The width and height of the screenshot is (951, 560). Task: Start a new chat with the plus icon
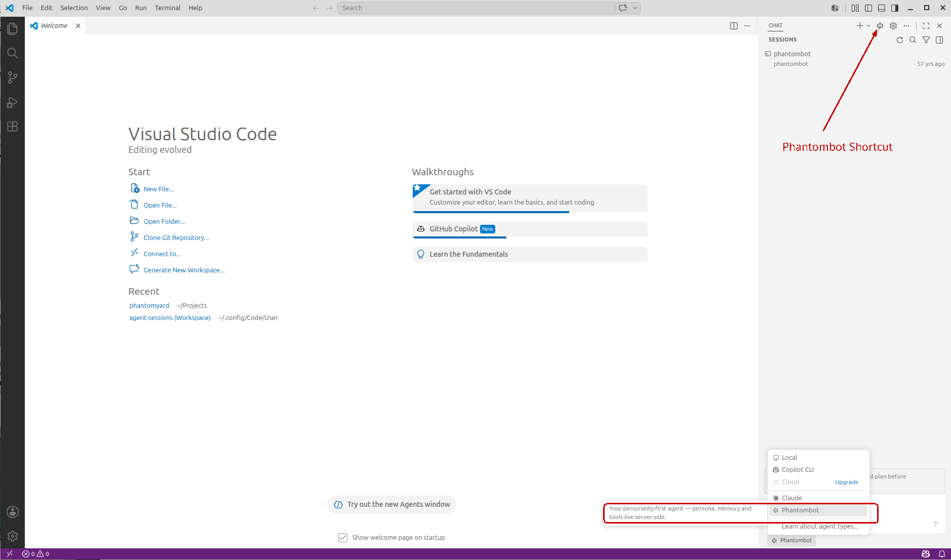point(860,26)
